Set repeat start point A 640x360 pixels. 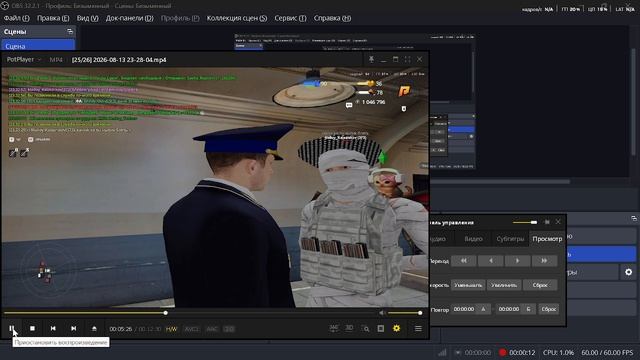click(483, 309)
